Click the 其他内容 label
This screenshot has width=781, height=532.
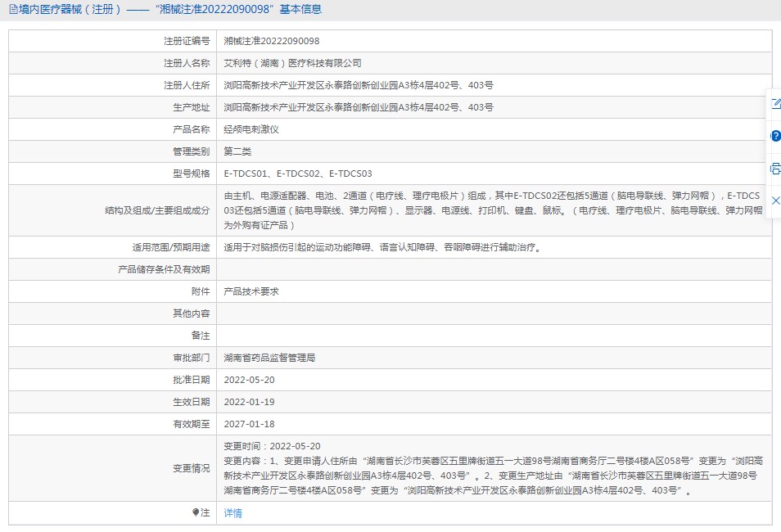192,313
